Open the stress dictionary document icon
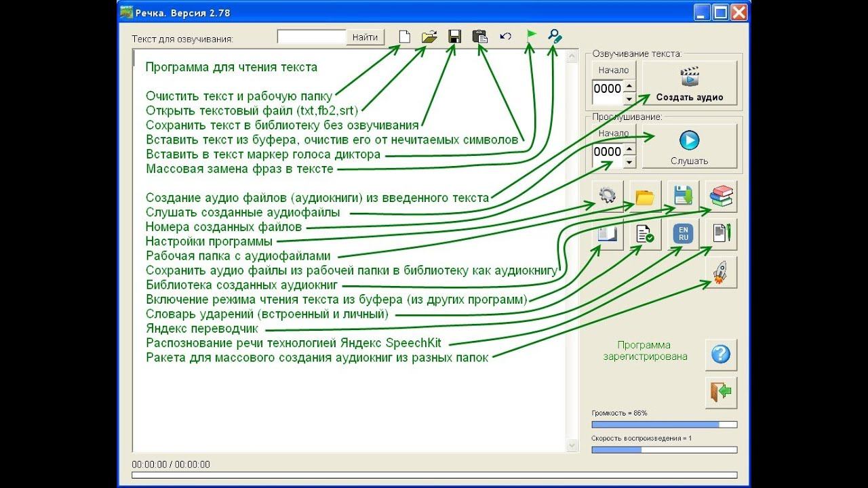The width and height of the screenshot is (868, 488). (645, 235)
